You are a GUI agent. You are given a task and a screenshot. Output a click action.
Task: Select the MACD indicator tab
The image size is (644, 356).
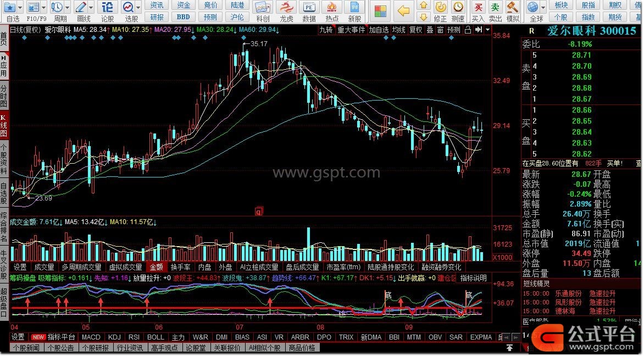tap(91, 337)
